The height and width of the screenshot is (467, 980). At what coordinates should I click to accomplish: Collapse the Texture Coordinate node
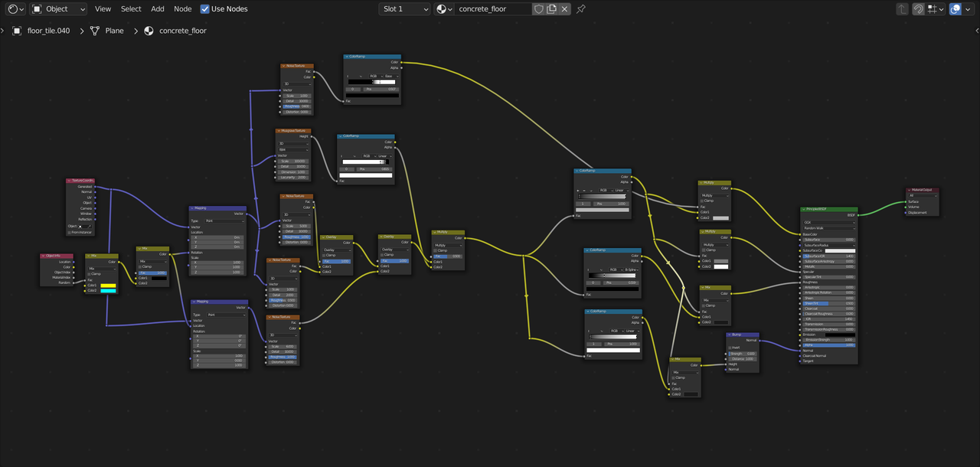tap(70, 181)
